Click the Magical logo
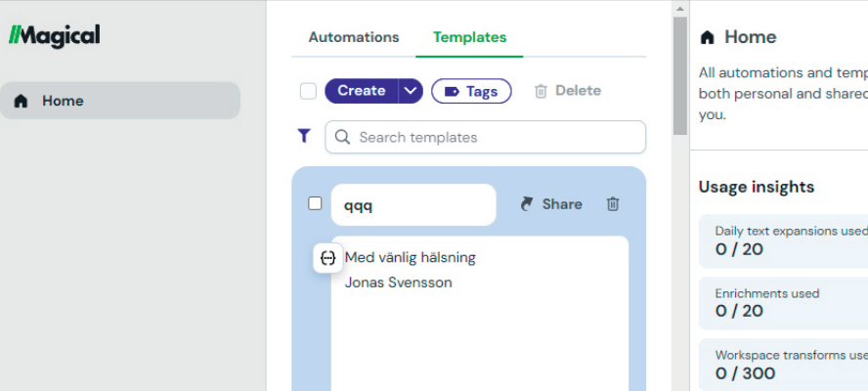Viewport: 868px width, 391px height. point(55,35)
